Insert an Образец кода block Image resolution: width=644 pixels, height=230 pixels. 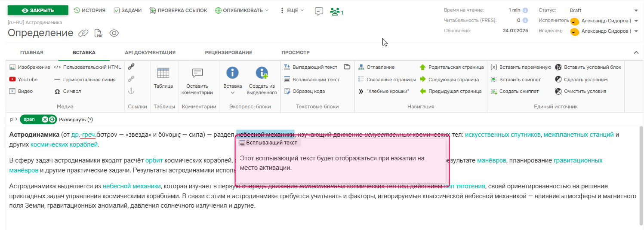(x=305, y=91)
